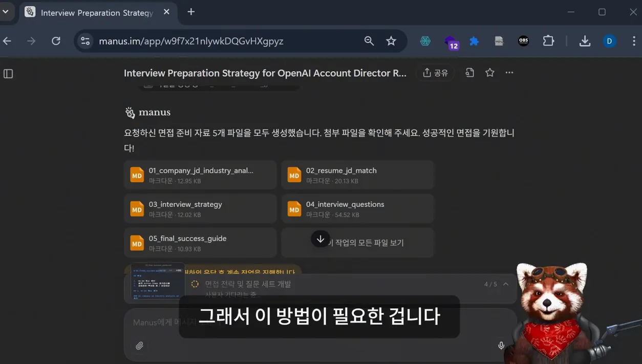Image resolution: width=642 pixels, height=364 pixels.
Task: Bookmark this page with the star icon
Action: [391, 41]
